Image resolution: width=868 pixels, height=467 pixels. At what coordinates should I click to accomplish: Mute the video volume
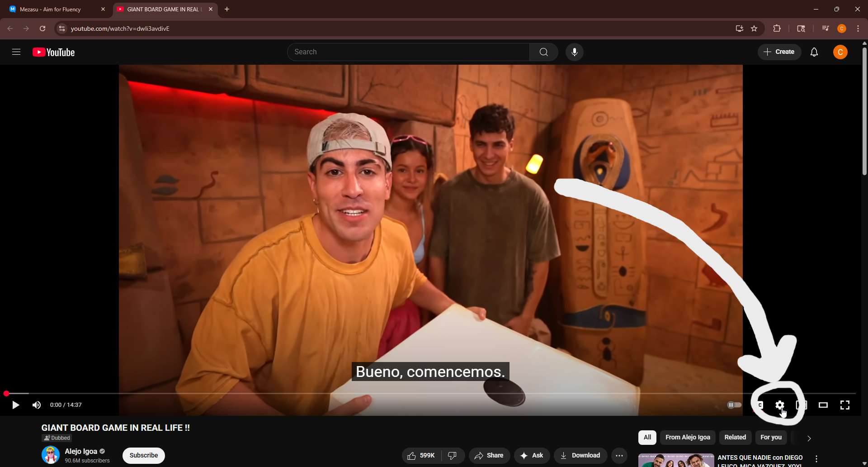[x=37, y=405]
